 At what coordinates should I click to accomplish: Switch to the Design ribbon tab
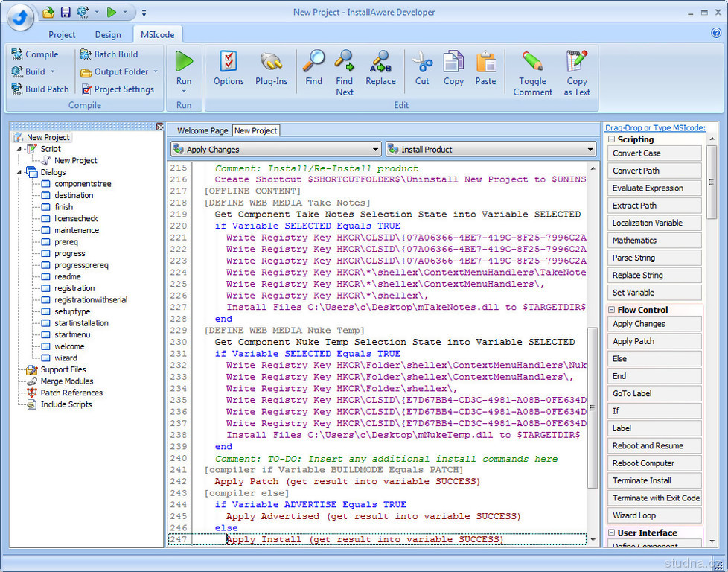pos(108,34)
